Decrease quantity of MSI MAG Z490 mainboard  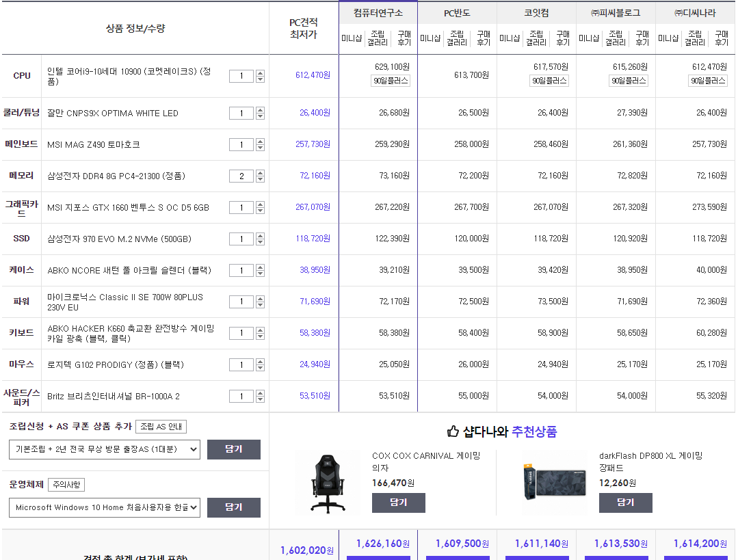tap(261, 148)
